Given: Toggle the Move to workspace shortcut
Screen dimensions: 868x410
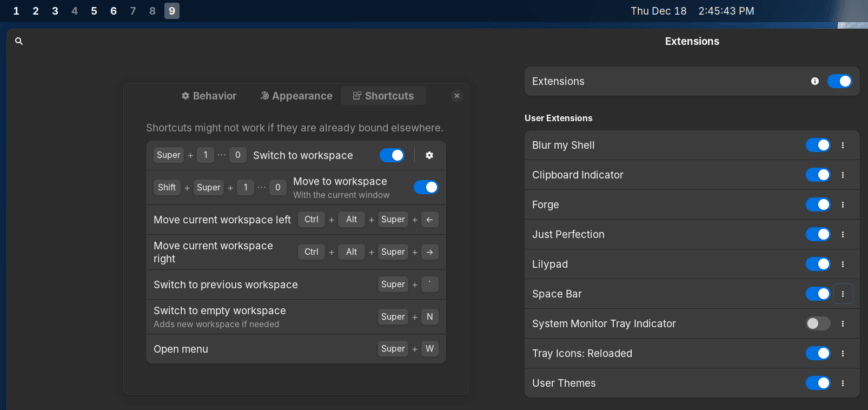Looking at the screenshot, I should point(426,187).
